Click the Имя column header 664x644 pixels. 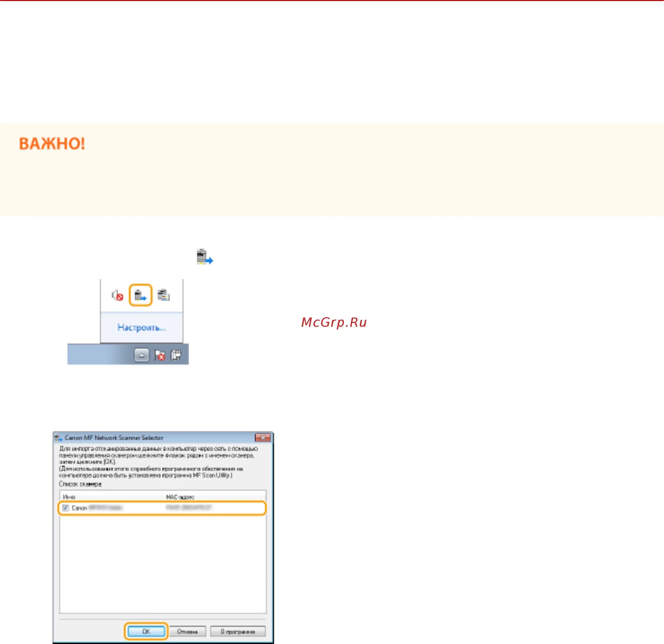(69, 497)
